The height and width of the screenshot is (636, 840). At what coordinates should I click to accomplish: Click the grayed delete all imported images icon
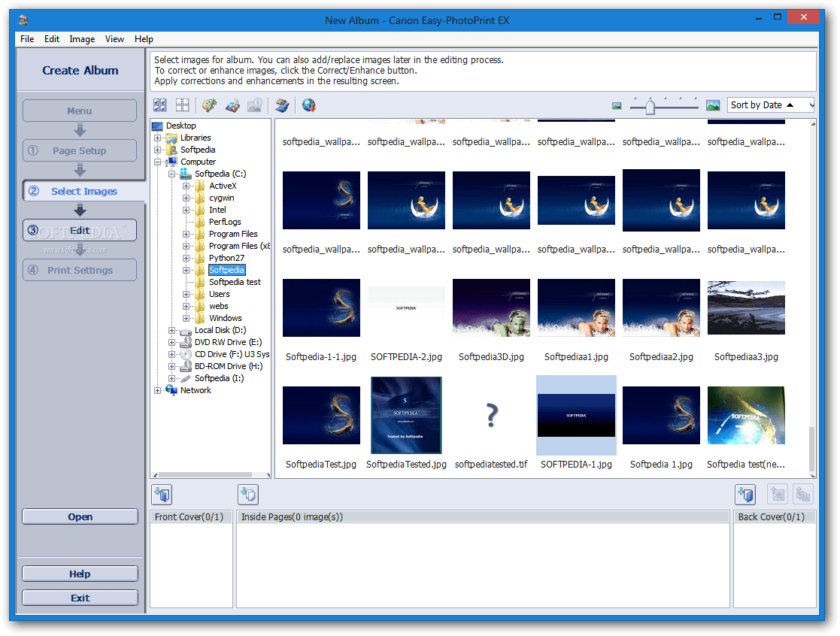(x=802, y=494)
